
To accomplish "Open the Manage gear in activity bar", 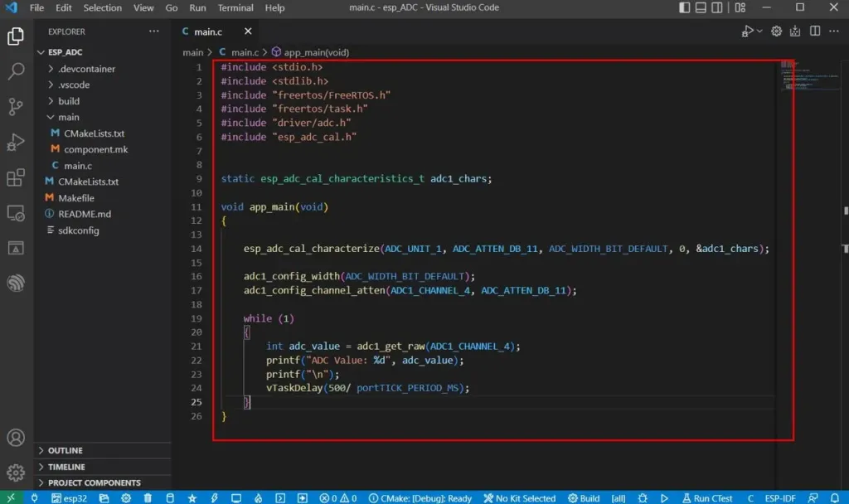I will 16,472.
